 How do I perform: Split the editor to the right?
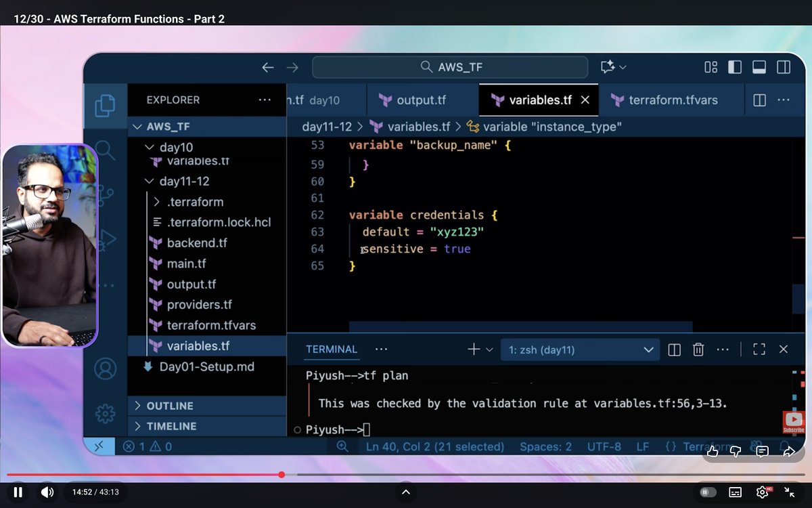[x=759, y=100]
